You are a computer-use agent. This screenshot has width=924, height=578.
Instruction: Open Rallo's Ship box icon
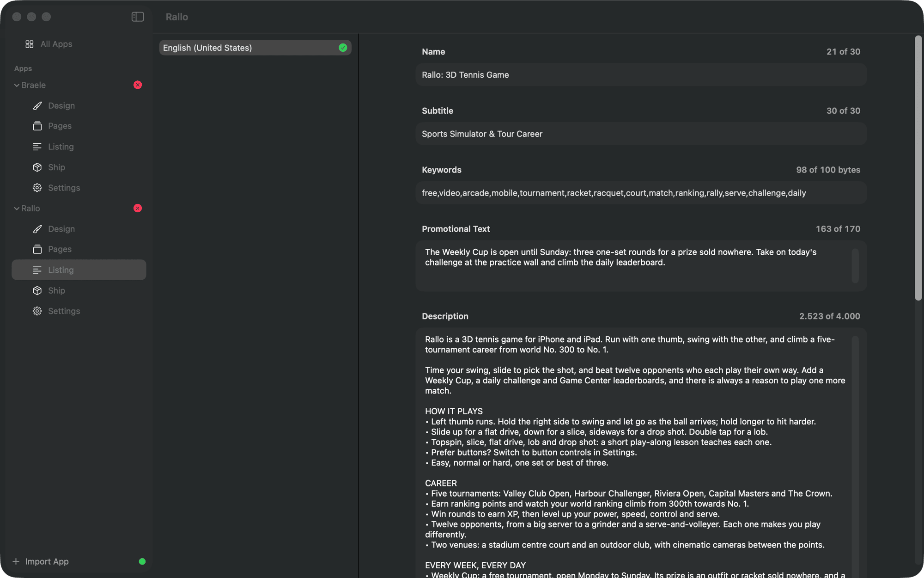point(37,290)
